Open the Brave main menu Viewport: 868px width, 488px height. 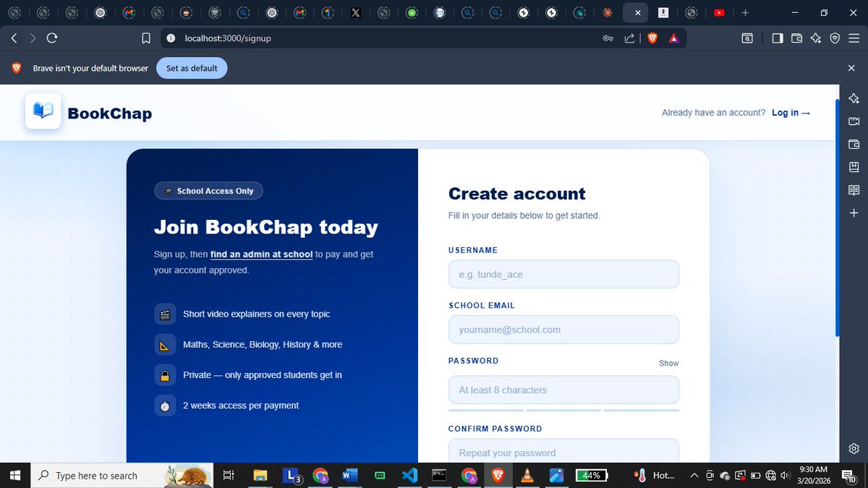point(854,38)
